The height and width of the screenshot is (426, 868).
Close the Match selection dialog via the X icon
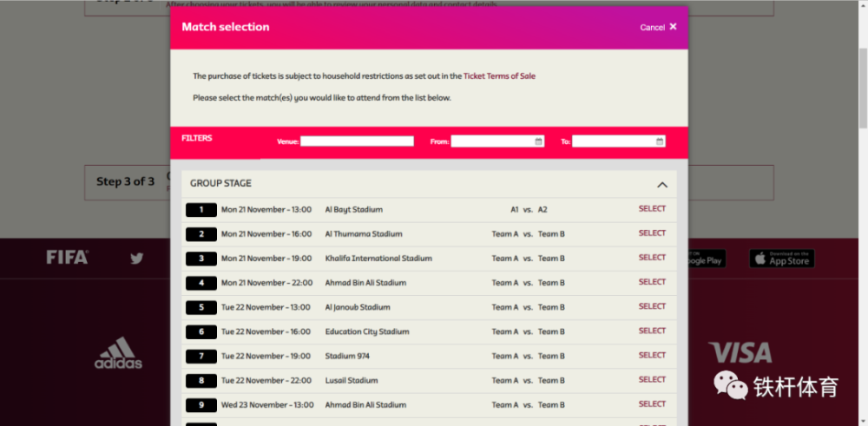point(673,27)
